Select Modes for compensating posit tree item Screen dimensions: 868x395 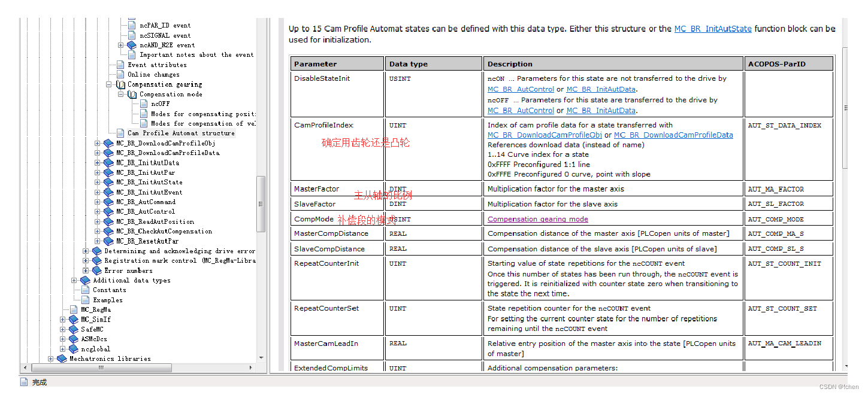coord(204,114)
